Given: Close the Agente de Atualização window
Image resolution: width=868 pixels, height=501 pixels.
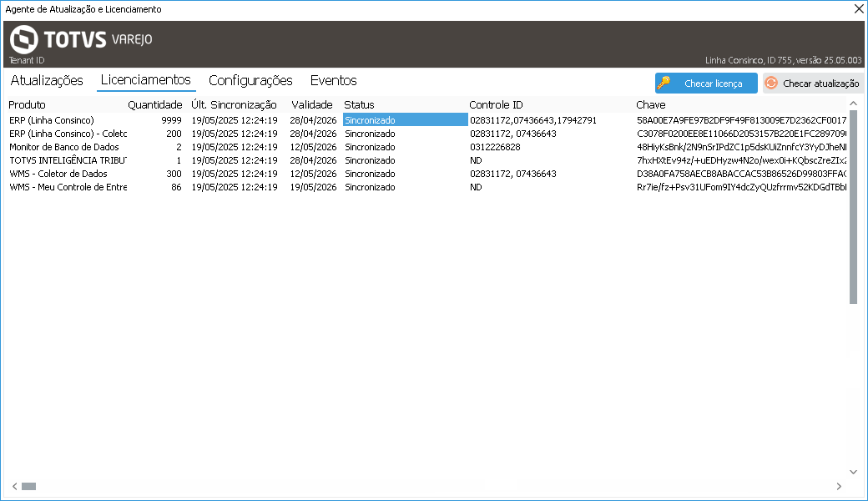Looking at the screenshot, I should 859,9.
